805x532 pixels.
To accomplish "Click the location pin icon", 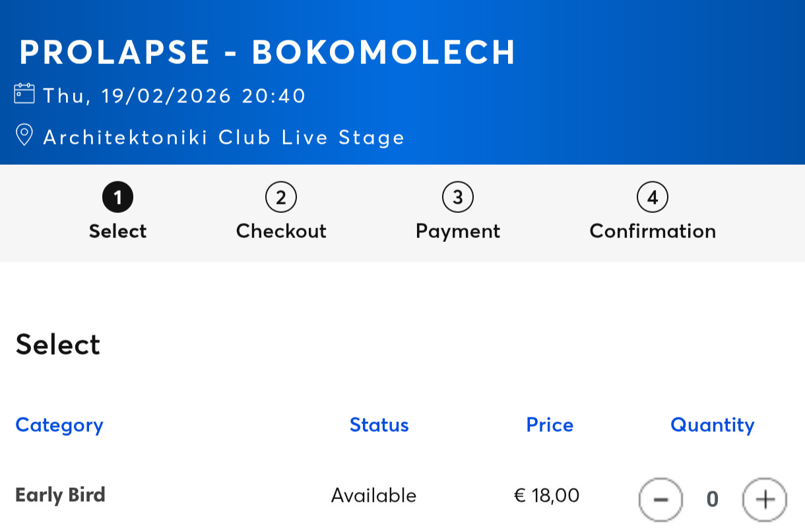I will coord(24,135).
